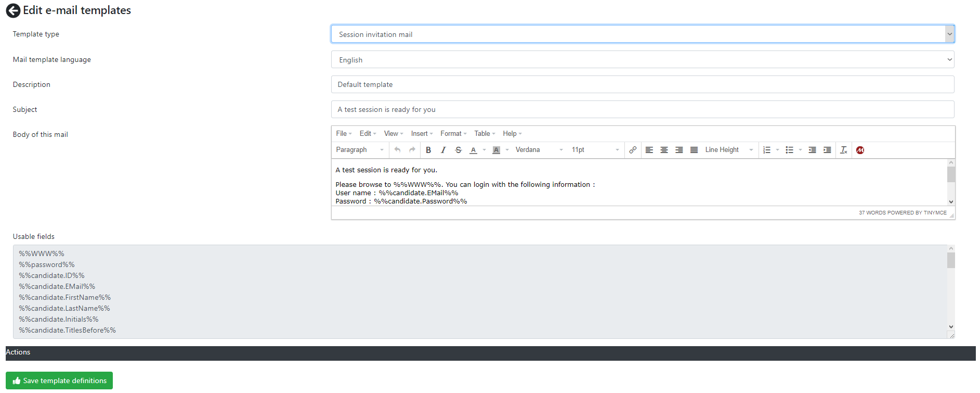980x393 pixels.
Task: Center align the text
Action: pos(664,150)
